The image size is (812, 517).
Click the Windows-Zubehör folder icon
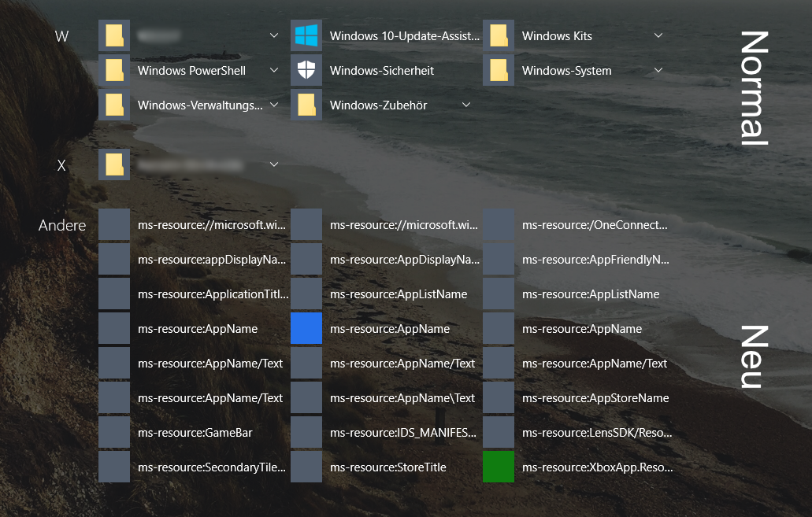pos(306,105)
